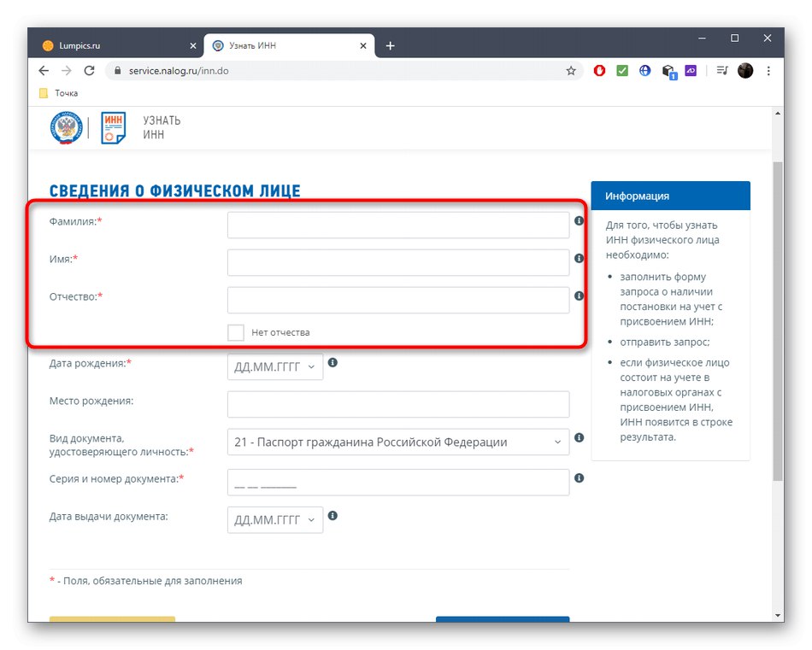The height and width of the screenshot is (650, 812).
Task: Click into the Фамилия input field
Action: (x=398, y=225)
